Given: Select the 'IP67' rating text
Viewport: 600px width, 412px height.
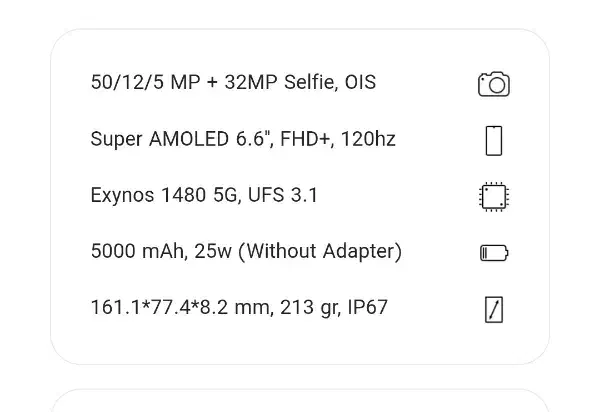Looking at the screenshot, I should 367,307.
